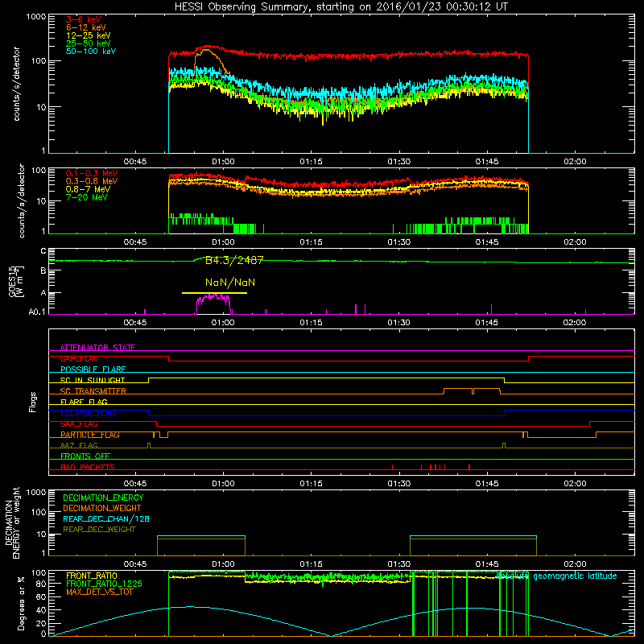Select the 'ATTENUATOR_STATE' flag label
This screenshot has width=644, height=644.
point(97,348)
